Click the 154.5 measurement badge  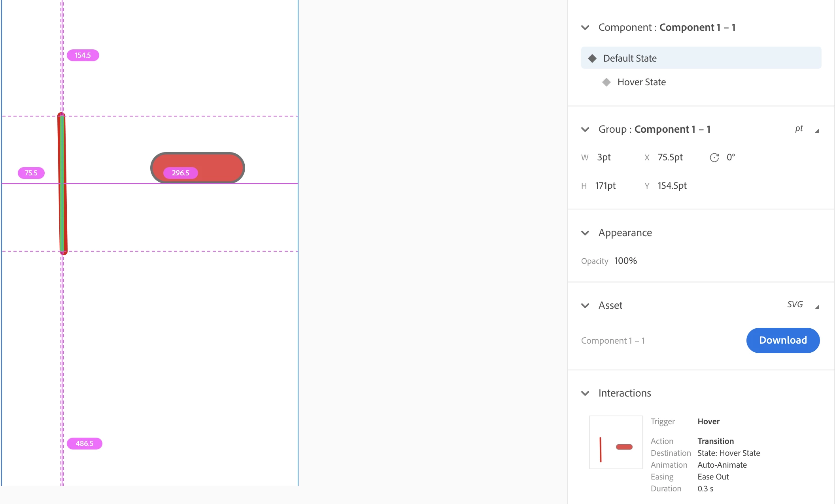(83, 55)
